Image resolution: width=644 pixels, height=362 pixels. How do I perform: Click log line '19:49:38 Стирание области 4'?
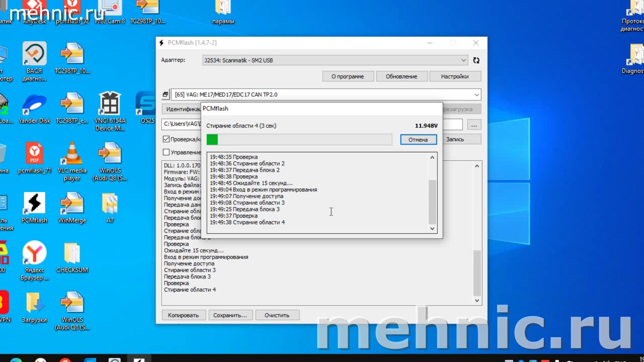(x=247, y=222)
